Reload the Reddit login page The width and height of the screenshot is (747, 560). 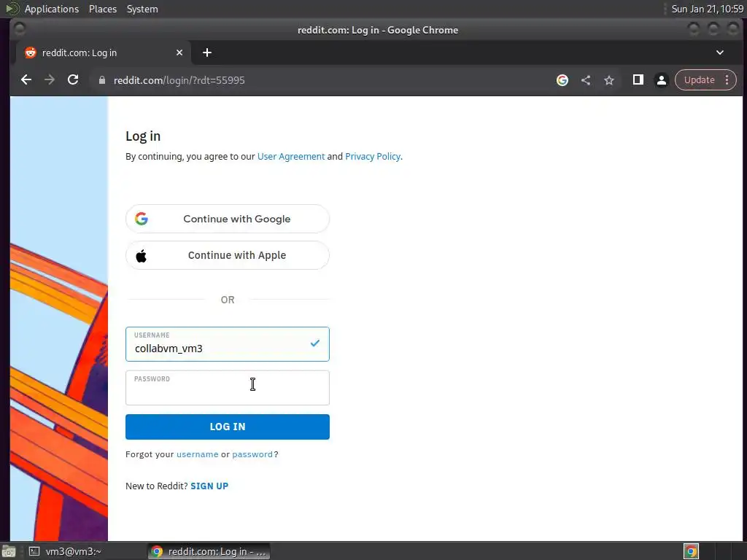pyautogui.click(x=73, y=80)
